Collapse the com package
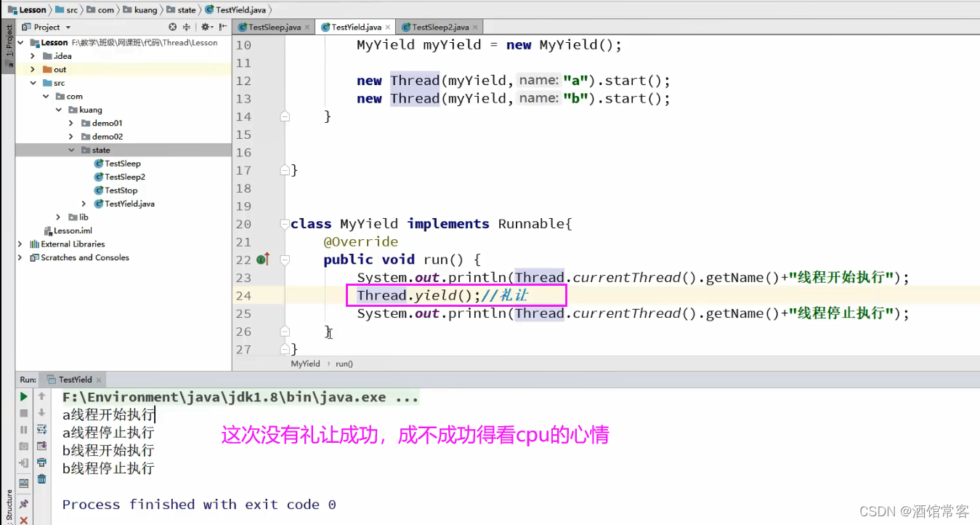 (x=46, y=96)
